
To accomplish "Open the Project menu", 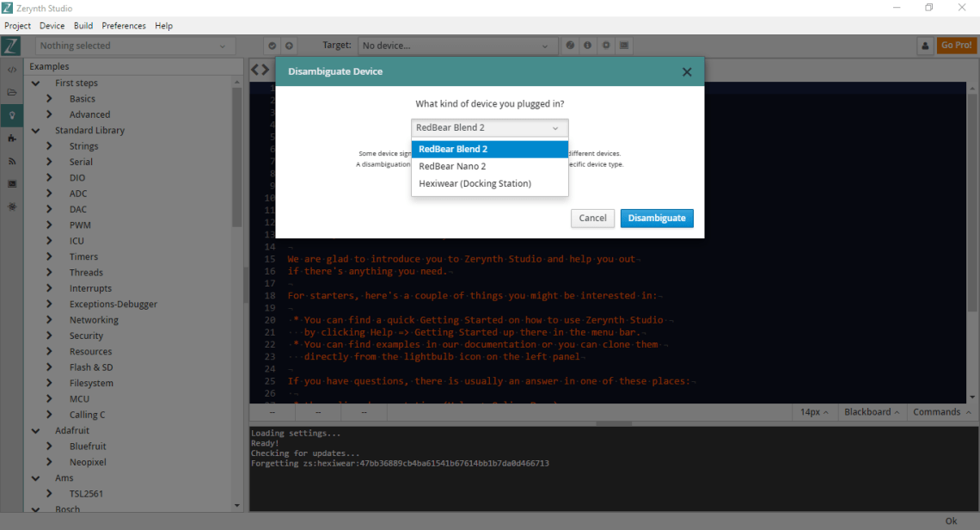I will [17, 26].
